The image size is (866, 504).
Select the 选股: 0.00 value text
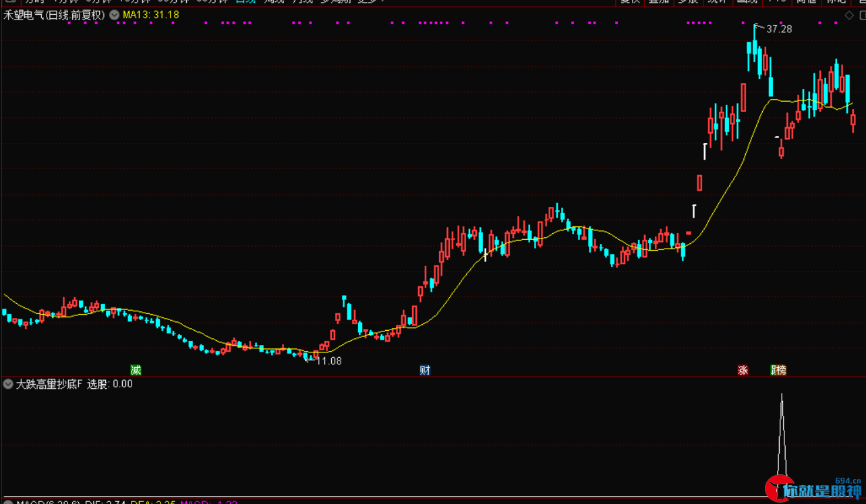tap(110, 384)
